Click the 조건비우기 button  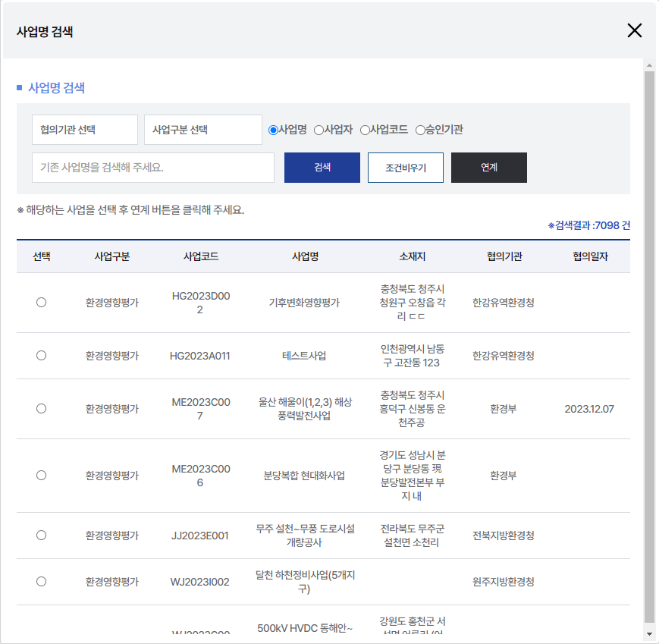tap(405, 168)
